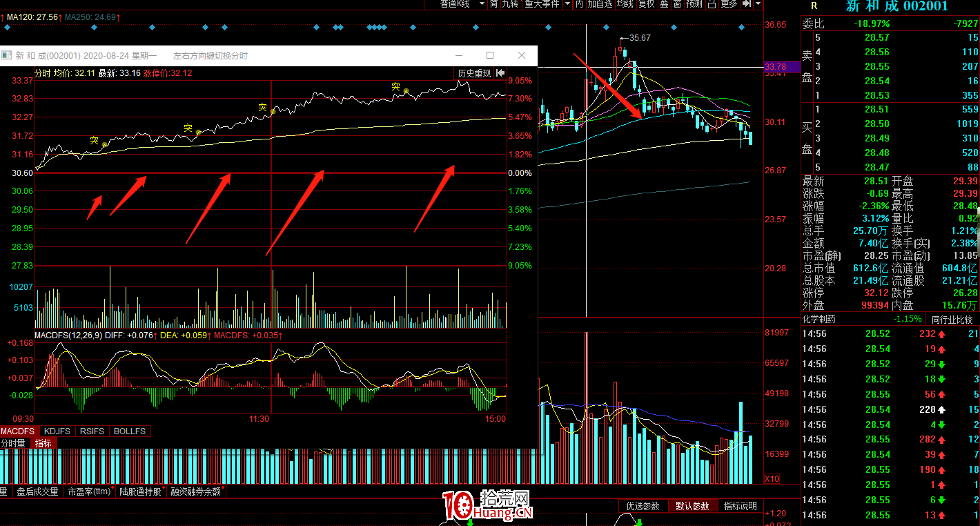Select the 指标 tab below MACDFS
Viewport: 980px width, 526px height.
click(43, 443)
